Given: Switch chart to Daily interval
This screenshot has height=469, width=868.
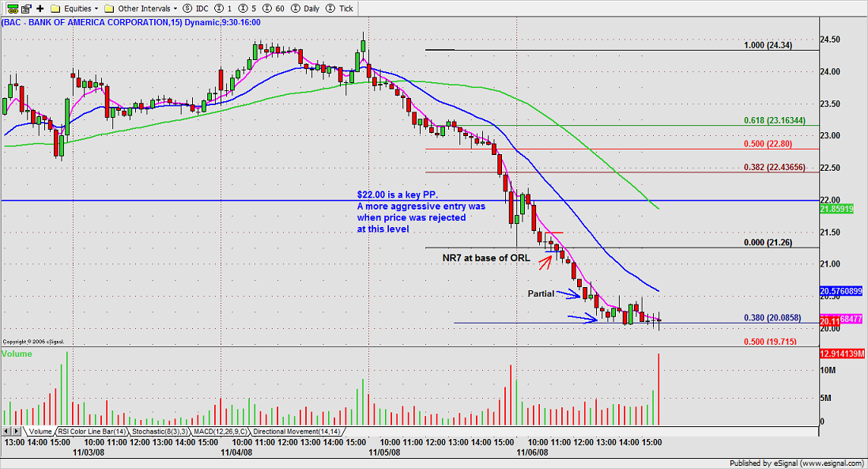Looking at the screenshot, I should pos(306,9).
